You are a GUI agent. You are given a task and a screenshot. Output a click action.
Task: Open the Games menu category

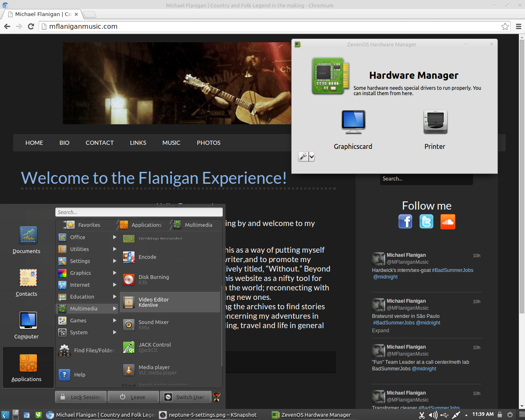pyautogui.click(x=87, y=320)
